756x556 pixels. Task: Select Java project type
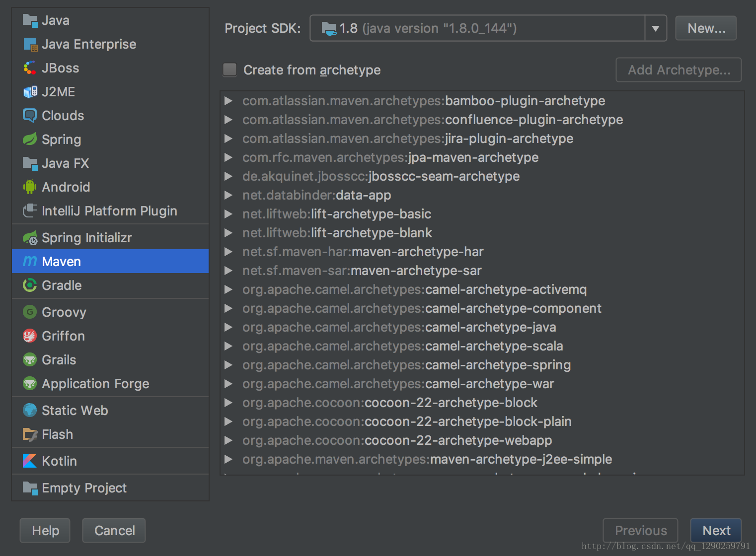click(x=110, y=20)
